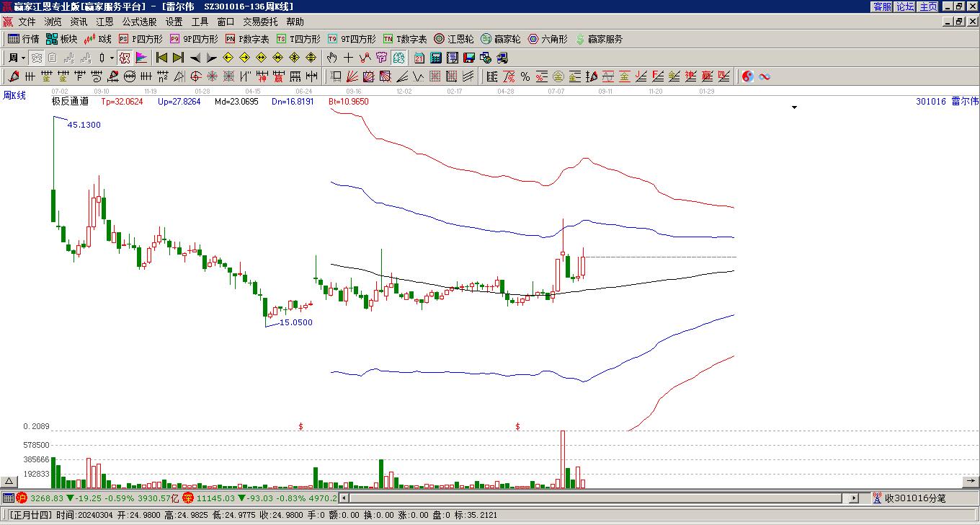Toggle the 权 rights adjustment button
This screenshot has width=980, height=525.
(125, 58)
